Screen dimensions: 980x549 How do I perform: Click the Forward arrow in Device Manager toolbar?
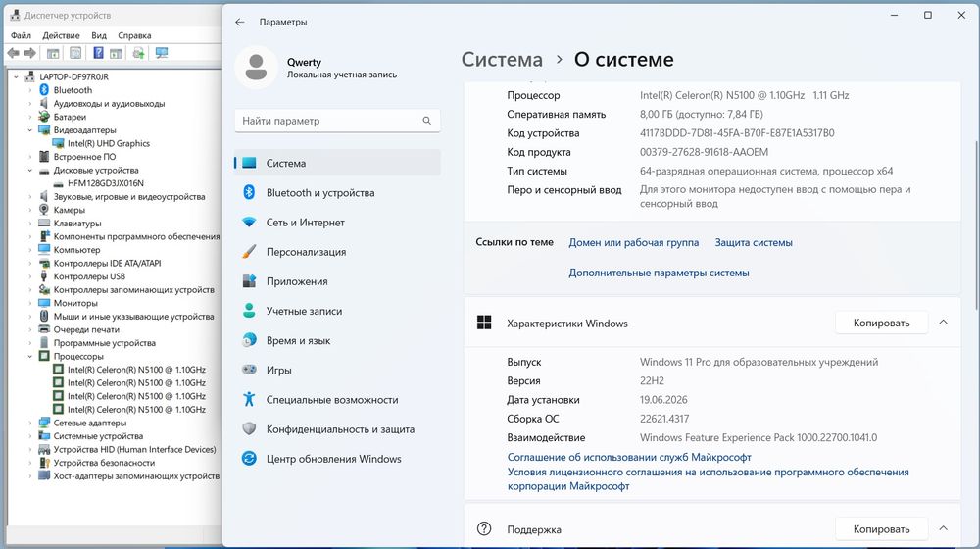[x=29, y=53]
